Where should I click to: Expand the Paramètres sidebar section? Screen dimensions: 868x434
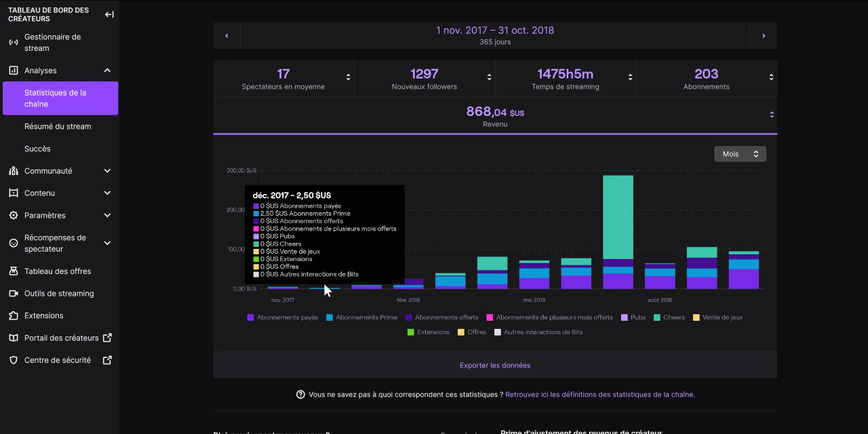pos(107,216)
